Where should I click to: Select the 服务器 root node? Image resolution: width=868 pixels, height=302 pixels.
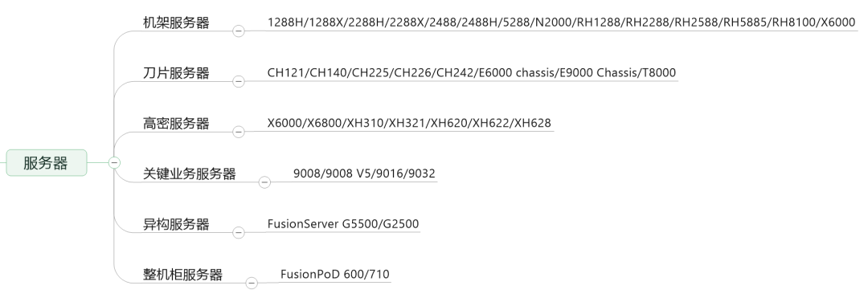pos(47,162)
